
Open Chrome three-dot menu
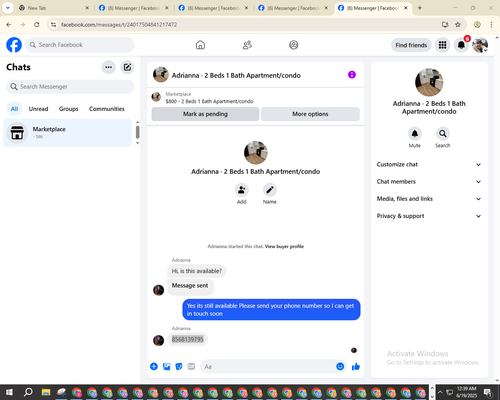491,24
